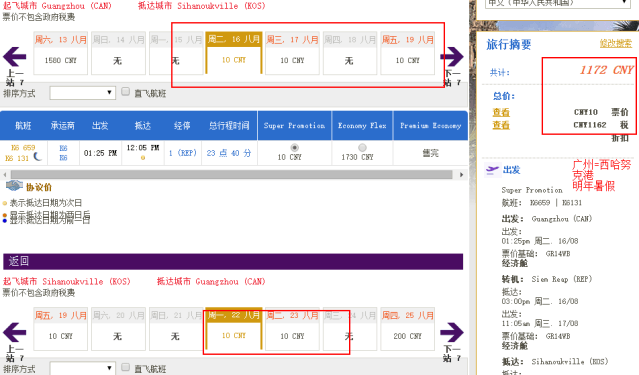The width and height of the screenshot is (639, 375).
Task: Click flight number K6 131
Action: (17, 158)
